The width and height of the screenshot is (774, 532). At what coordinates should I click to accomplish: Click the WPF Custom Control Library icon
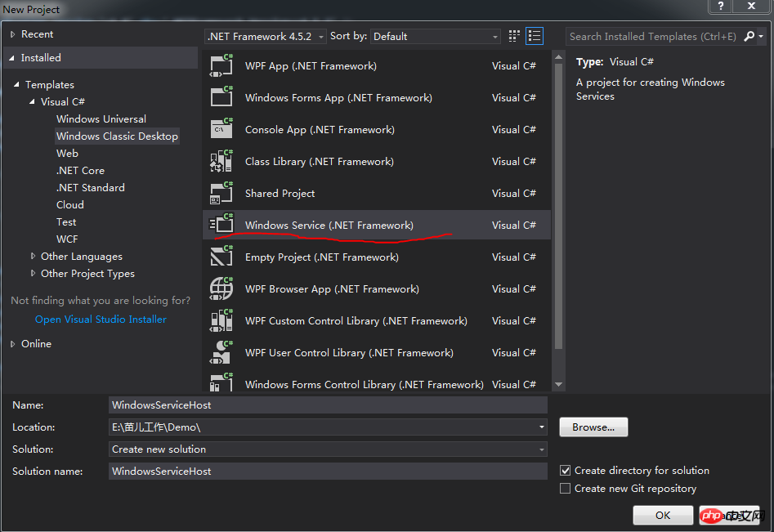(x=221, y=321)
